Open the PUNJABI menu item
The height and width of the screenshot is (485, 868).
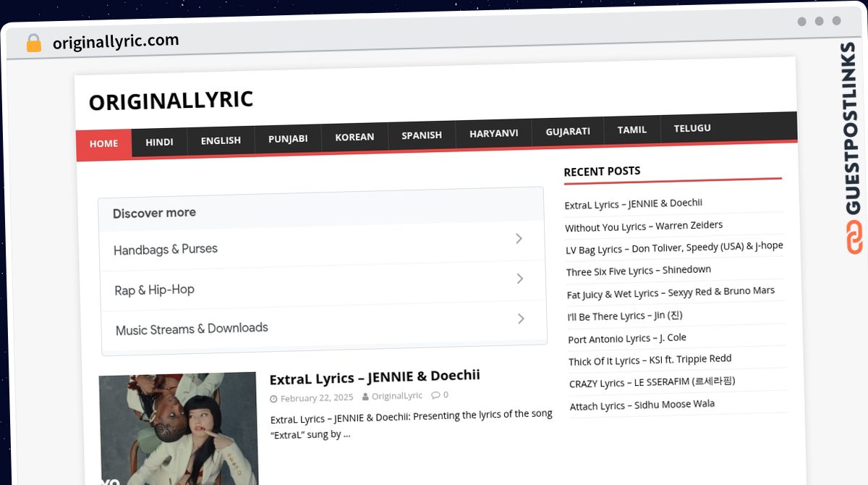pos(288,138)
